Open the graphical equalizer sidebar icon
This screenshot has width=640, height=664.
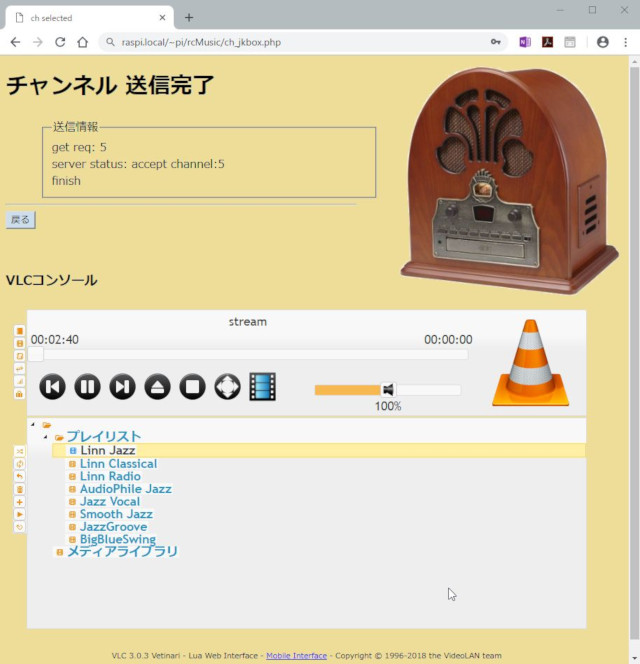point(19,382)
